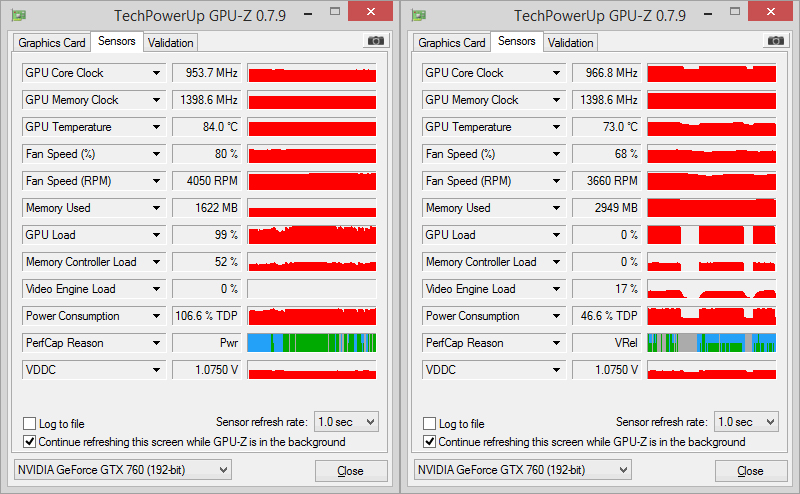Open Validation tab in left window
This screenshot has height=494, width=800.
pyautogui.click(x=170, y=43)
